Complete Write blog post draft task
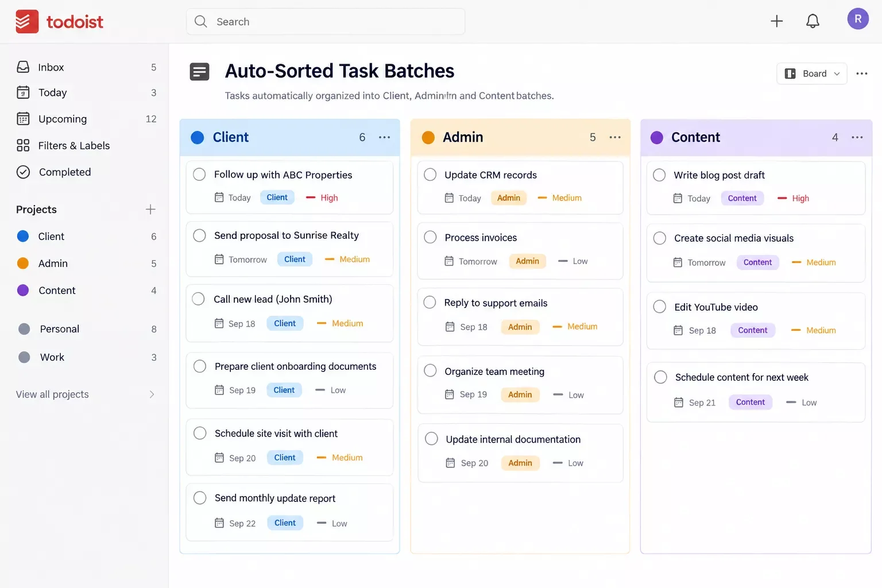Viewport: 882px width, 588px height. click(659, 175)
